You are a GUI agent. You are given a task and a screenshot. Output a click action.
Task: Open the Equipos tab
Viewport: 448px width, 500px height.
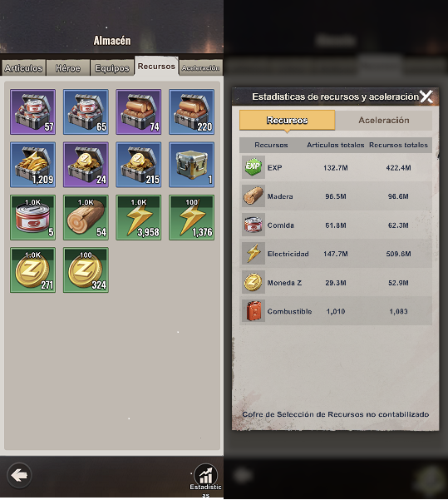[112, 67]
